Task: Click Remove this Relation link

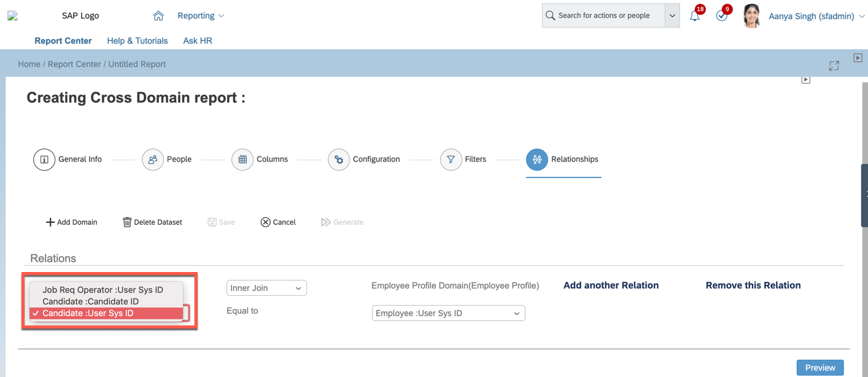Action: [x=753, y=285]
